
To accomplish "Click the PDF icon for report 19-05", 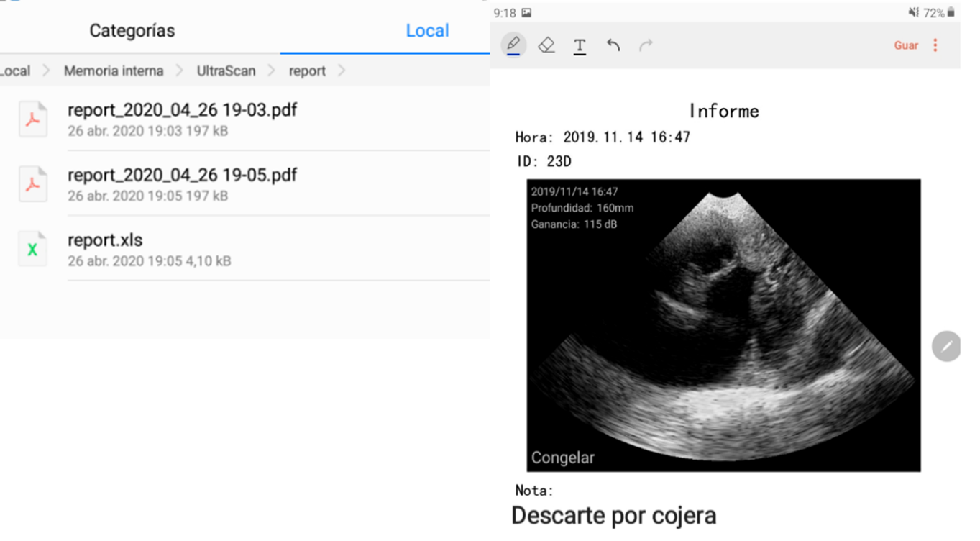I will pyautogui.click(x=33, y=184).
